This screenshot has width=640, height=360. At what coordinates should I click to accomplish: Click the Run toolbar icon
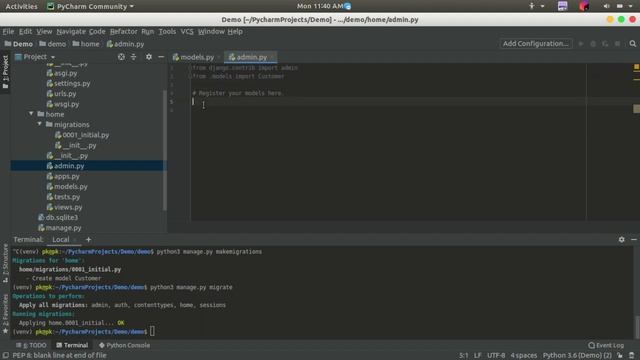581,44
